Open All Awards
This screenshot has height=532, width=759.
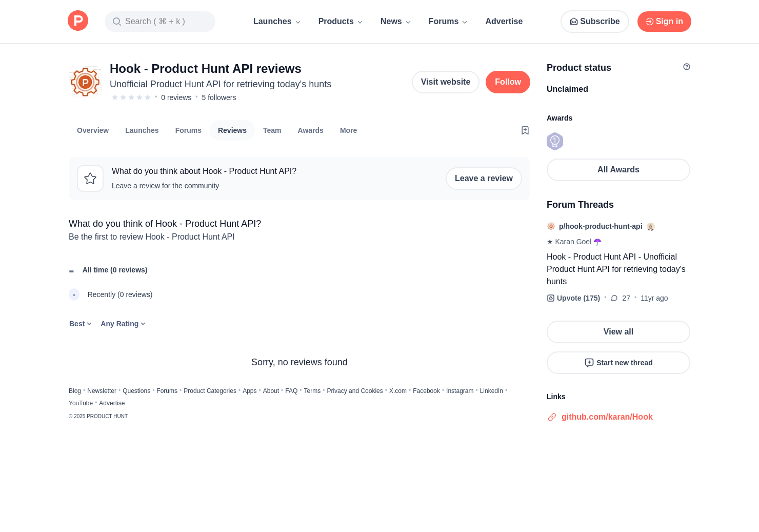tap(618, 170)
